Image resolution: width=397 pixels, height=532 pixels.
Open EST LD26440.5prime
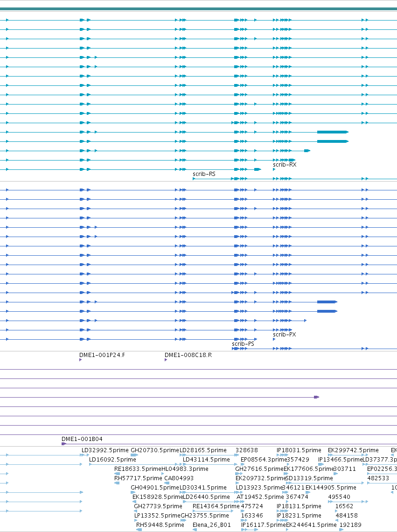point(206,497)
